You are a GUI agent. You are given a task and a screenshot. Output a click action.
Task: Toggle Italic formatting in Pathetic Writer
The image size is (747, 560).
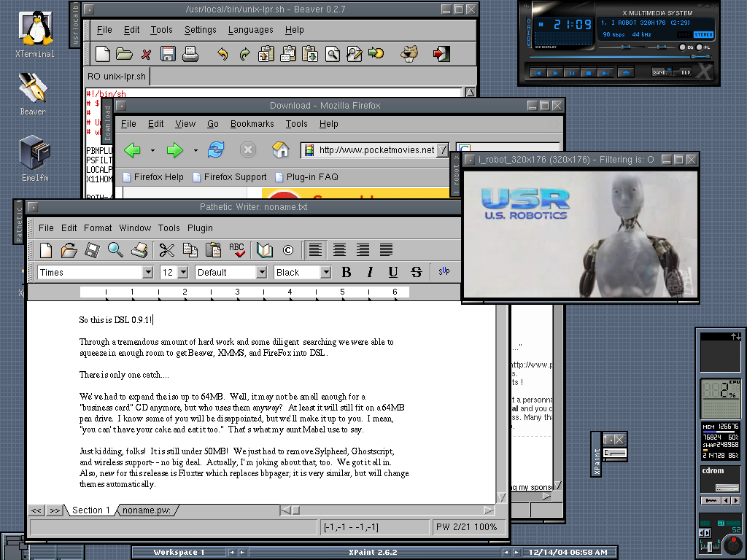[370, 272]
